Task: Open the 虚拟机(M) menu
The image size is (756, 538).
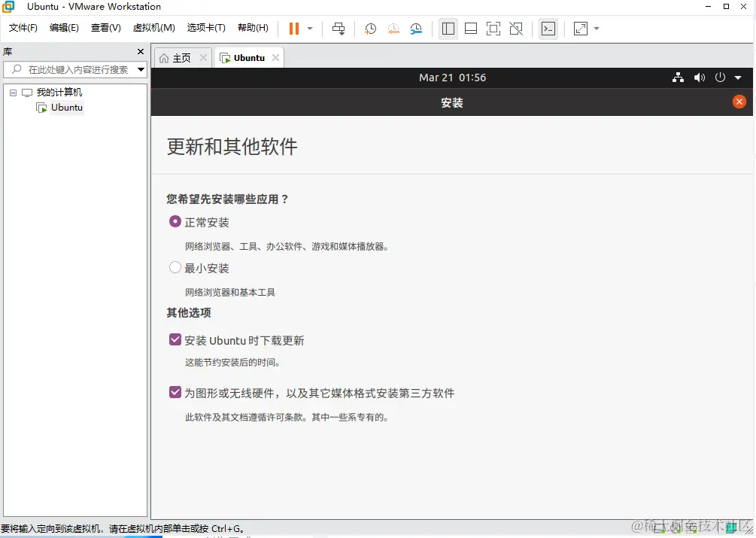Action: [153, 27]
